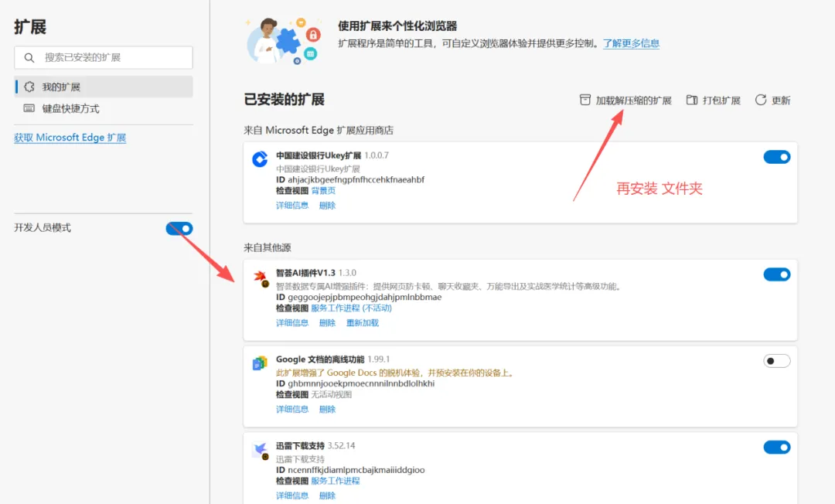Click 重新加载 for 智荟AI插件V1.3
The image size is (835, 504).
[363, 323]
